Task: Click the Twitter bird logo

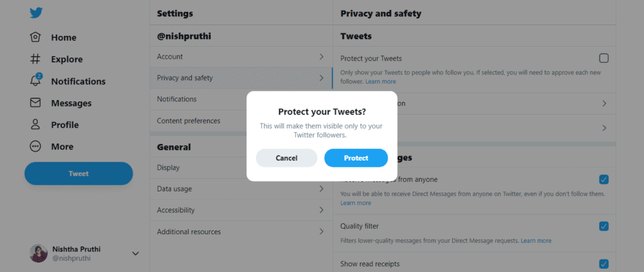Action: click(36, 13)
